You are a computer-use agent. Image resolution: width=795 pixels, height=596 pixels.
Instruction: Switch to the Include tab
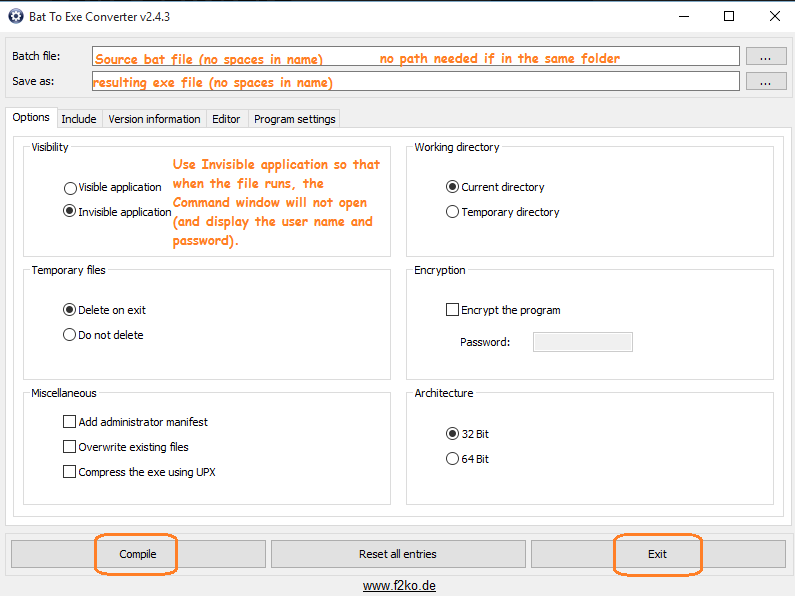pos(79,119)
